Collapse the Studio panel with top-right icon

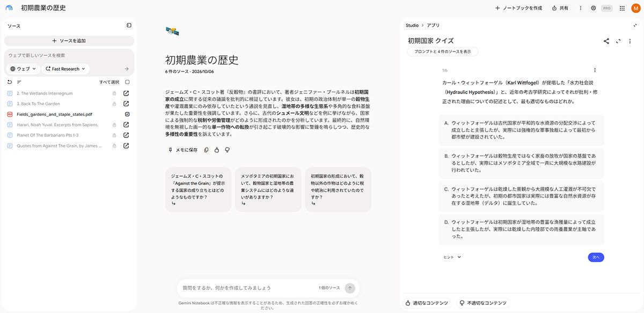635,25
